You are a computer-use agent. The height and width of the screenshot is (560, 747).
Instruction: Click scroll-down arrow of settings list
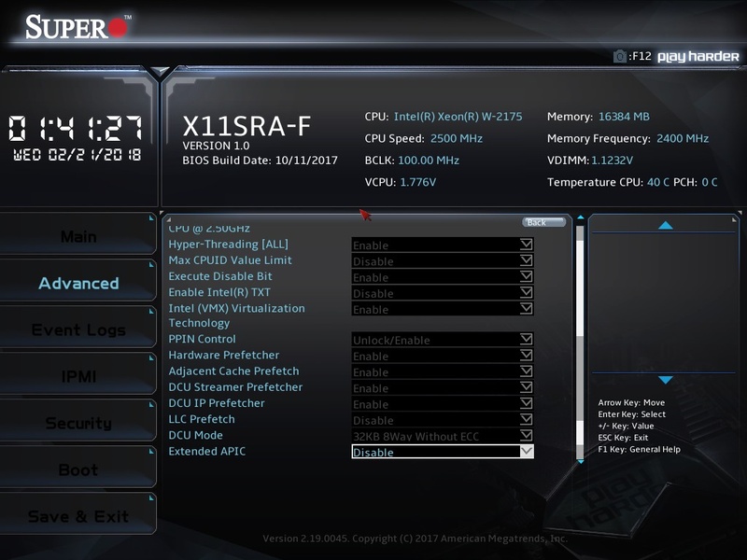click(x=580, y=461)
